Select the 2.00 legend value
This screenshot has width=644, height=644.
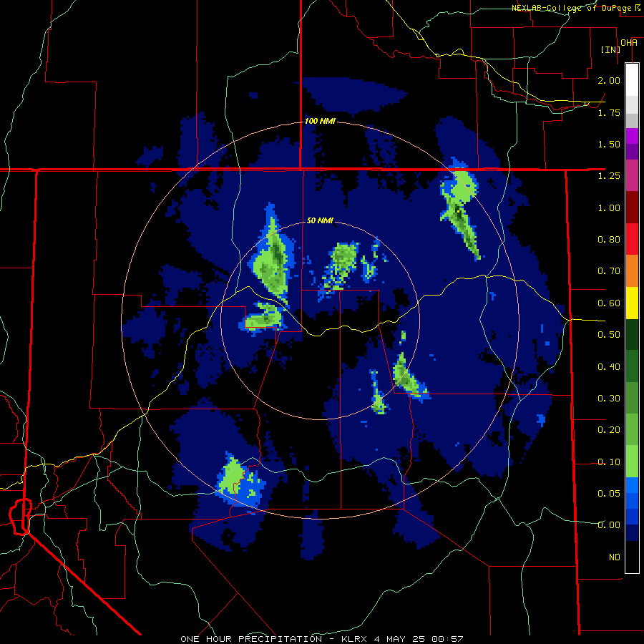(x=609, y=80)
